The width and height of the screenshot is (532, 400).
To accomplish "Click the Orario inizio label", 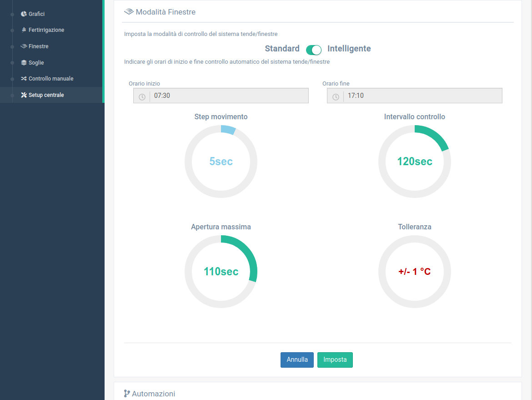I will point(144,84).
